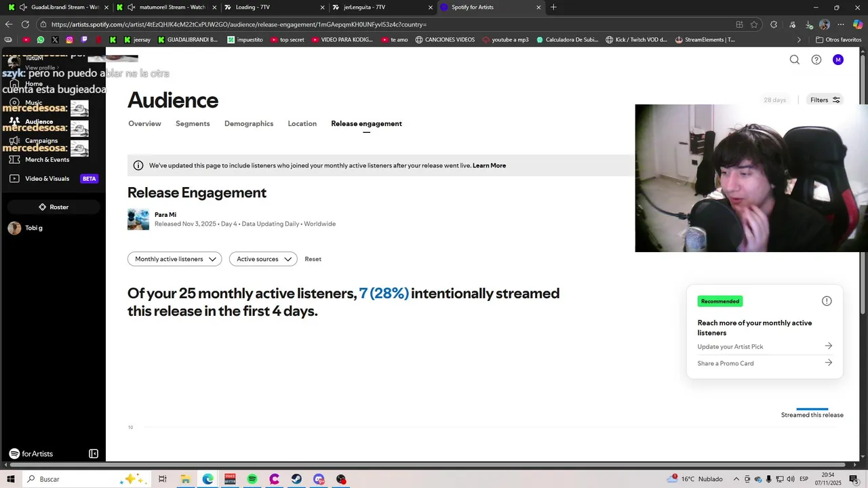Click the Roster swap icon
The image size is (868, 488).
tap(42, 207)
